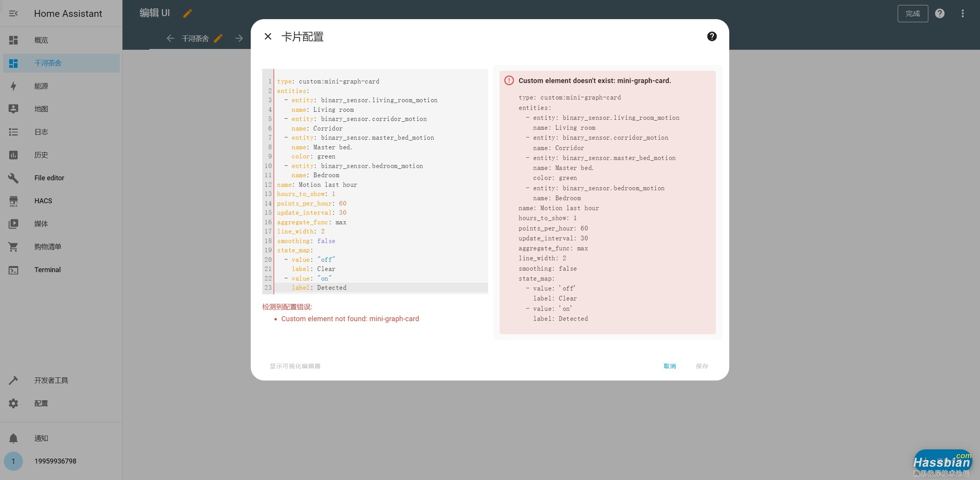Open 配置 settings gear icon

pos(13,403)
